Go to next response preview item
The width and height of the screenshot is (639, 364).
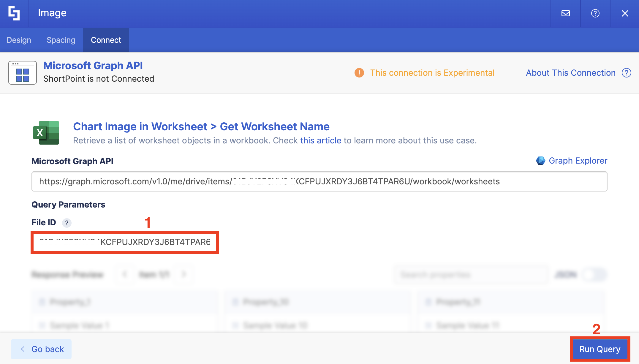coord(184,274)
